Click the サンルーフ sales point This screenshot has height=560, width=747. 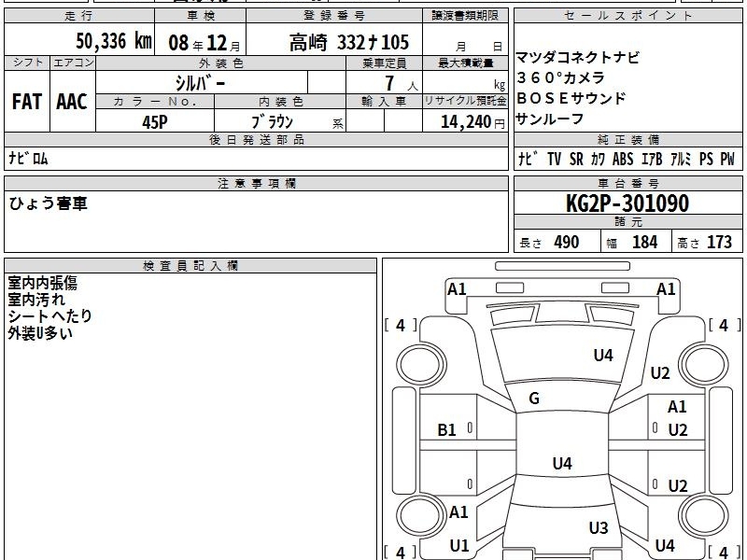click(x=550, y=119)
